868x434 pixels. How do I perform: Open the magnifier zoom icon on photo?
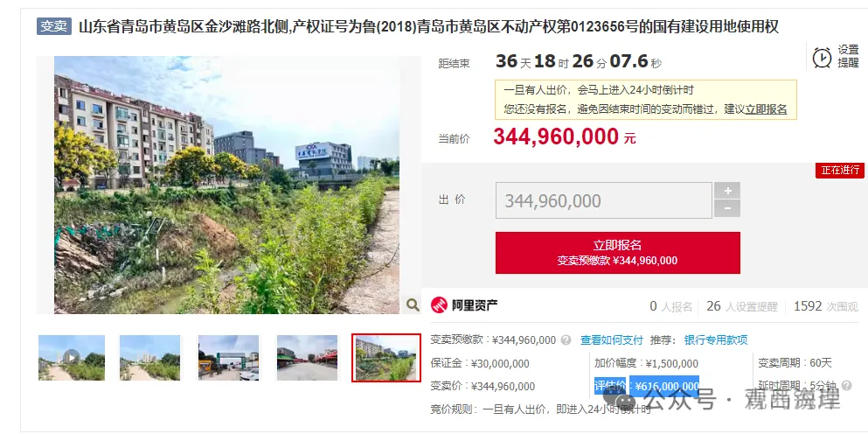pyautogui.click(x=413, y=304)
